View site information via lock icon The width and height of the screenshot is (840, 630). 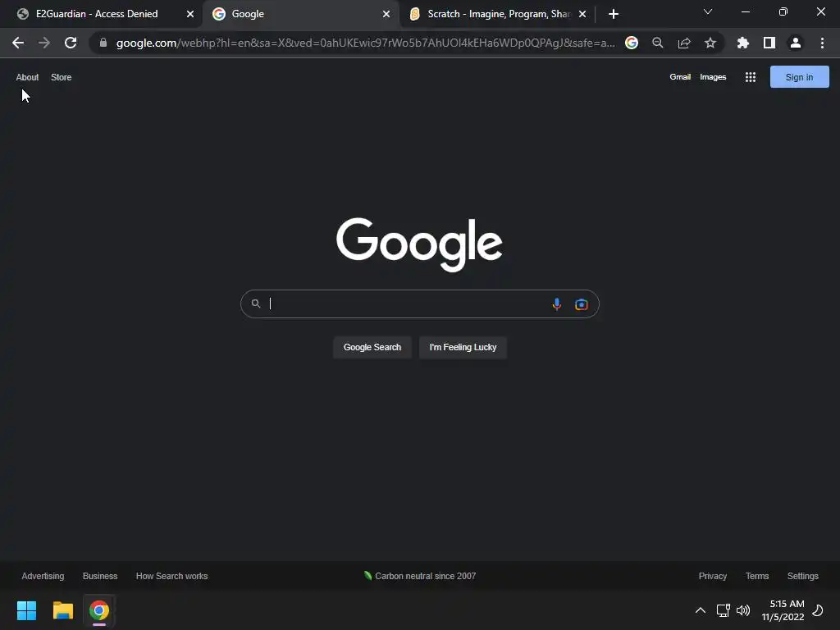[103, 43]
